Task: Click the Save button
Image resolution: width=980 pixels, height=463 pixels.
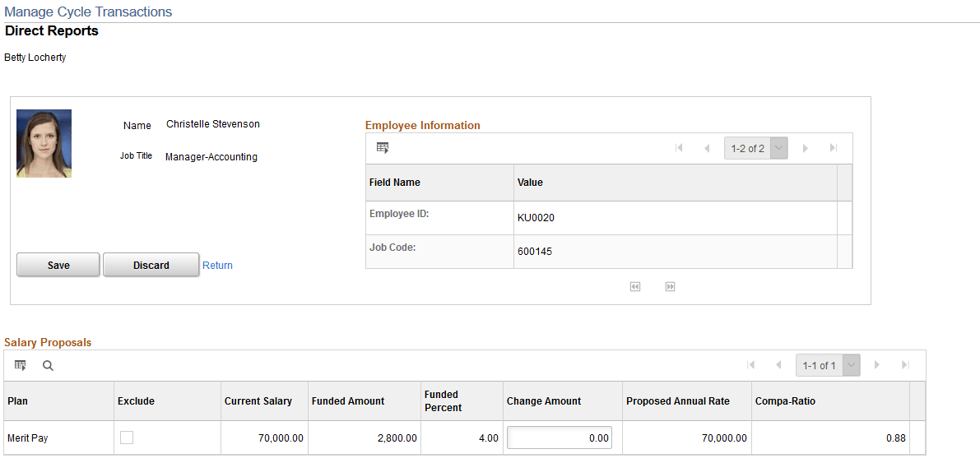Action: [x=58, y=265]
